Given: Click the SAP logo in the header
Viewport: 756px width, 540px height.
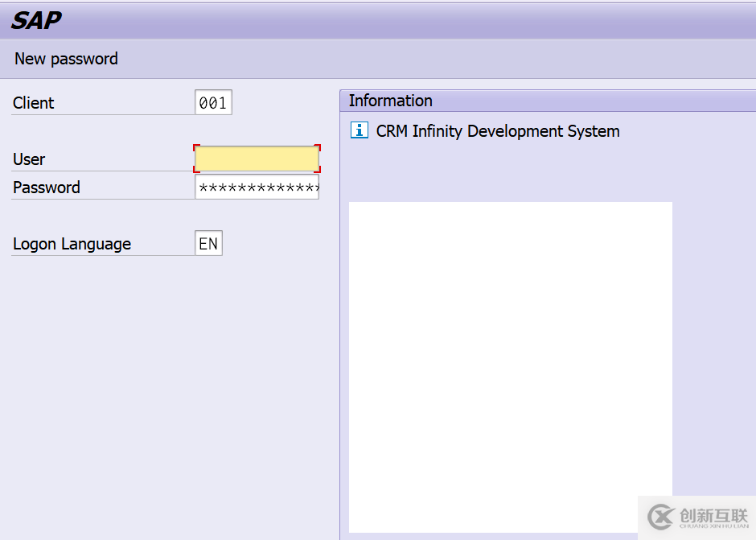Looking at the screenshot, I should click(37, 20).
